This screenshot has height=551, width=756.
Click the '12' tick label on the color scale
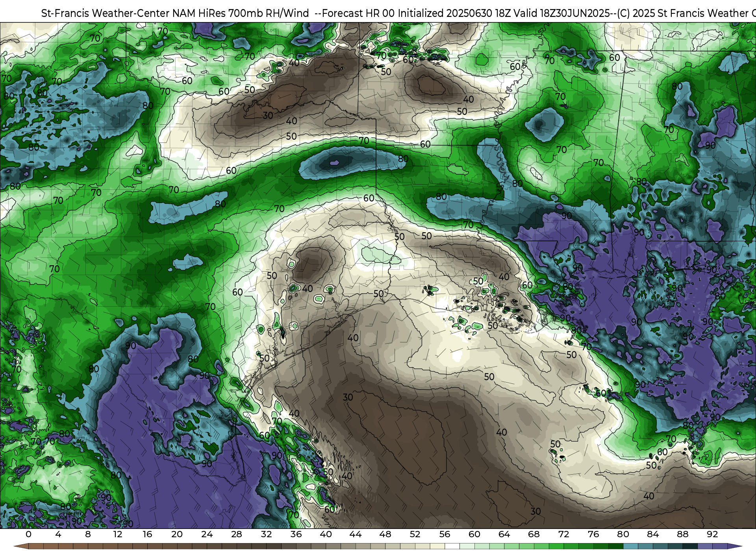[118, 534]
